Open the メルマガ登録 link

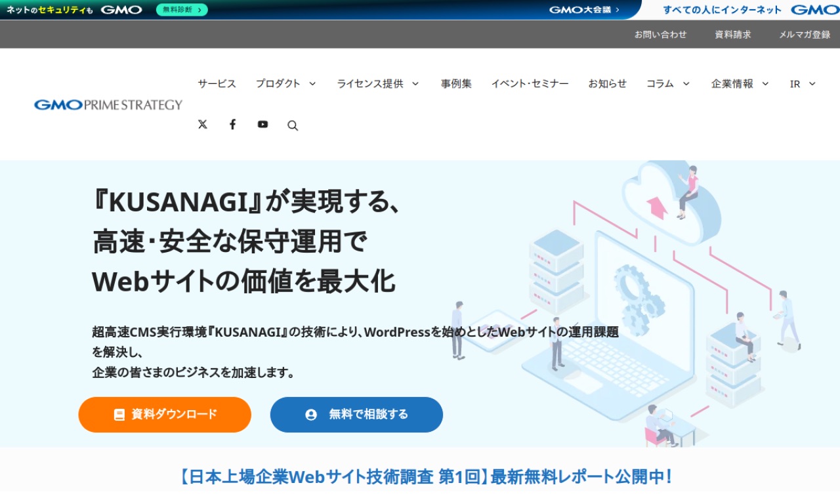tap(805, 34)
